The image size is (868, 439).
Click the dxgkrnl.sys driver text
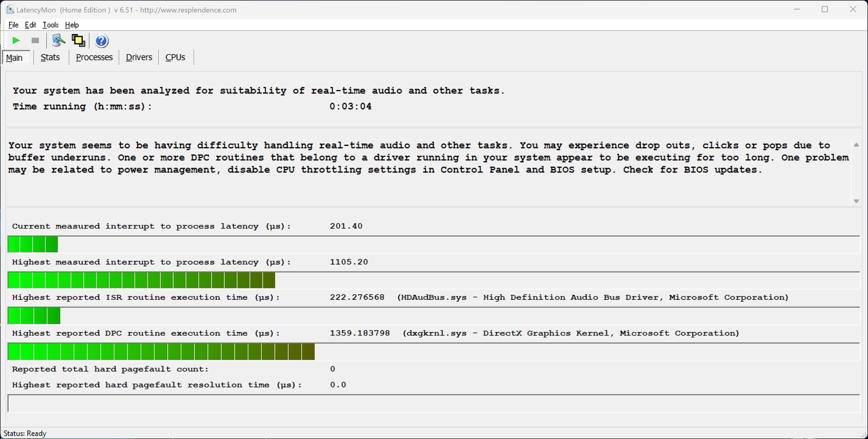pyautogui.click(x=571, y=333)
